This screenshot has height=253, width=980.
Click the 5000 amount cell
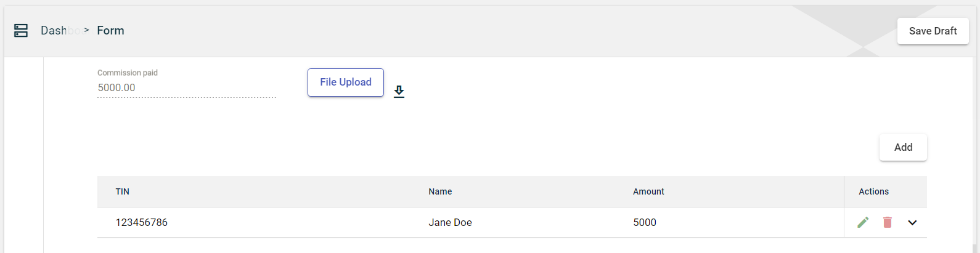tap(645, 223)
